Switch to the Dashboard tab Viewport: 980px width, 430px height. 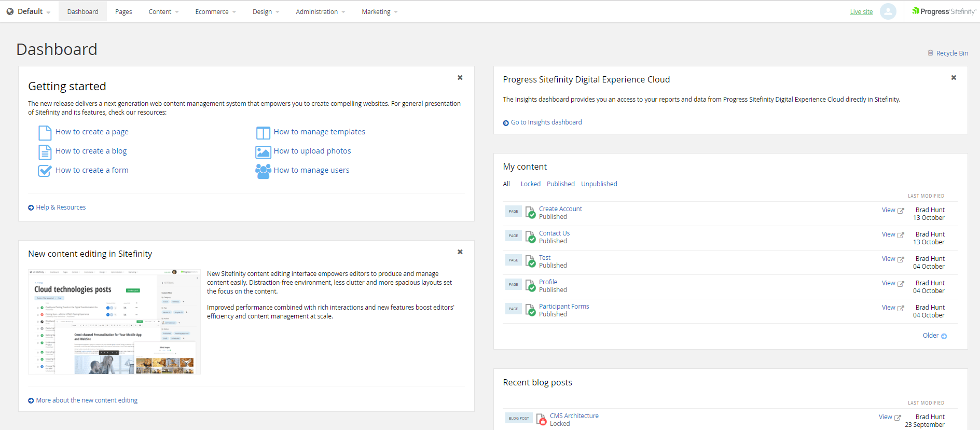[x=82, y=11]
